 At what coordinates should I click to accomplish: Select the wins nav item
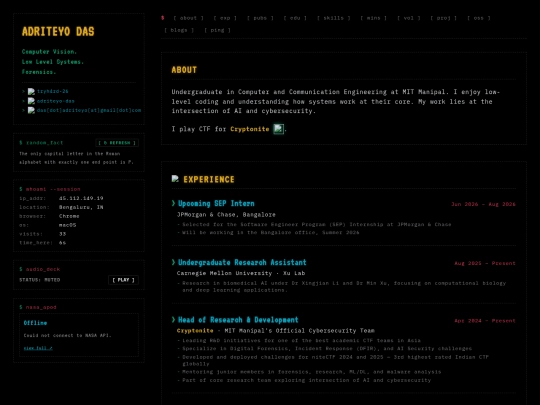click(373, 18)
